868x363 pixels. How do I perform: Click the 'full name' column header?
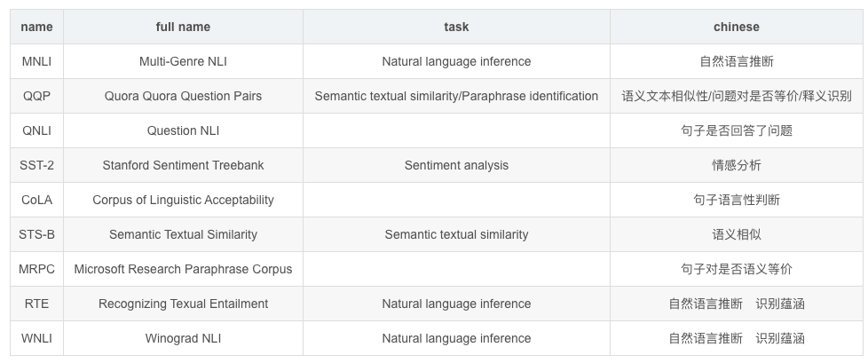click(183, 27)
